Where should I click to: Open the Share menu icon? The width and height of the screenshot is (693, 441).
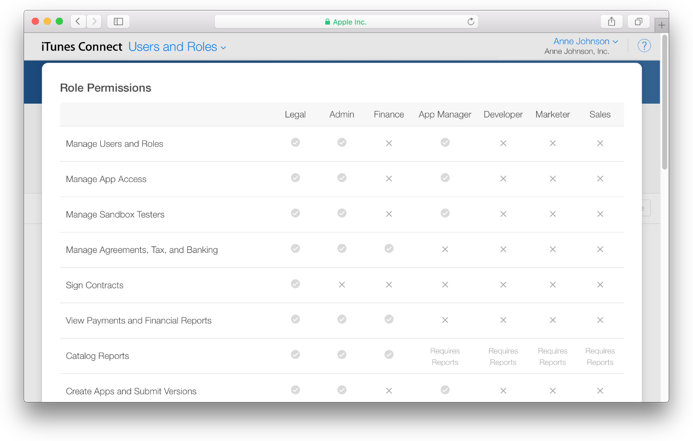tap(611, 21)
